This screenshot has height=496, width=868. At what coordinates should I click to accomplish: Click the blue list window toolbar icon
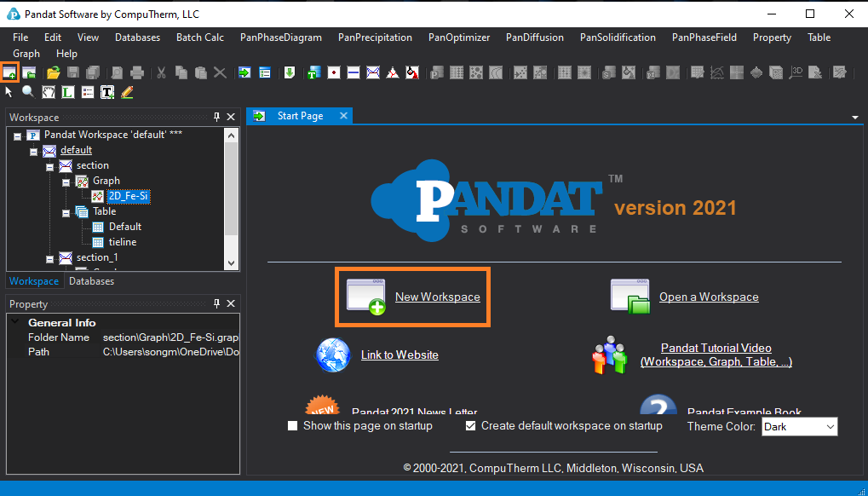(x=265, y=72)
